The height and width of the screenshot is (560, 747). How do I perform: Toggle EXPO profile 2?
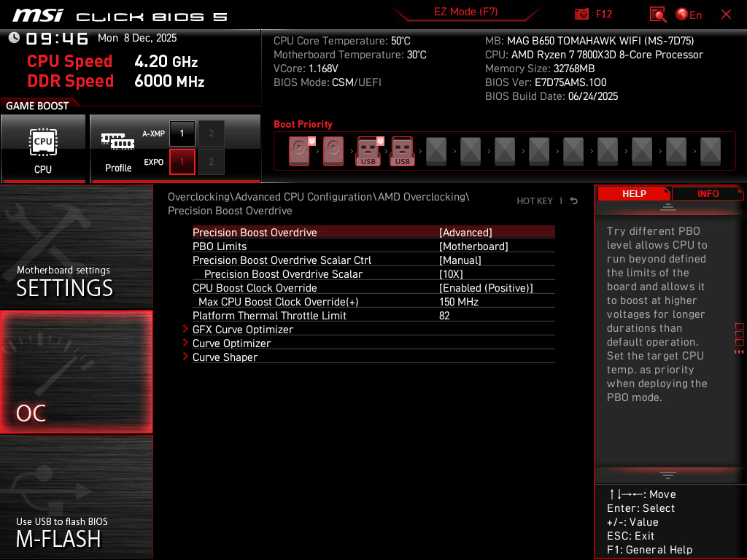click(x=211, y=162)
